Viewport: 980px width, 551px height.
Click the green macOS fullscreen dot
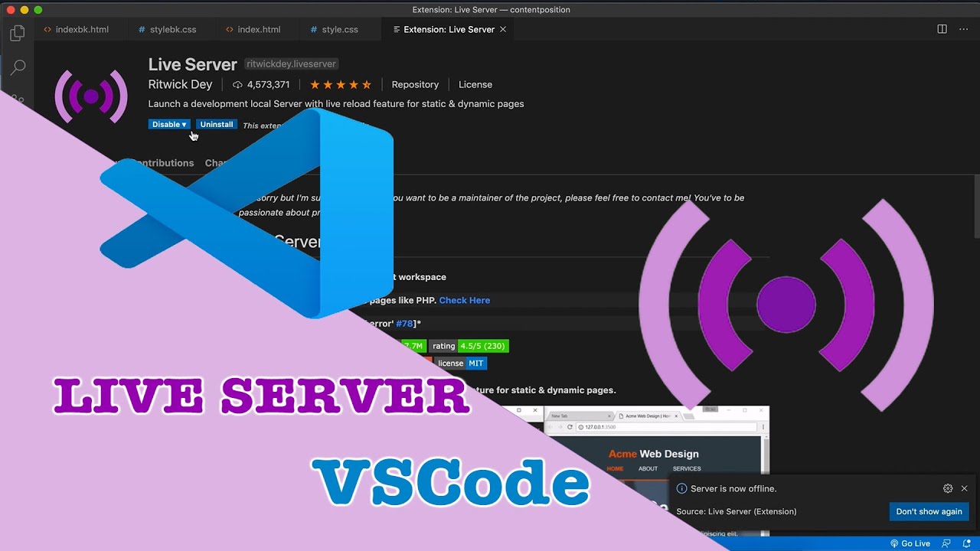[38, 10]
